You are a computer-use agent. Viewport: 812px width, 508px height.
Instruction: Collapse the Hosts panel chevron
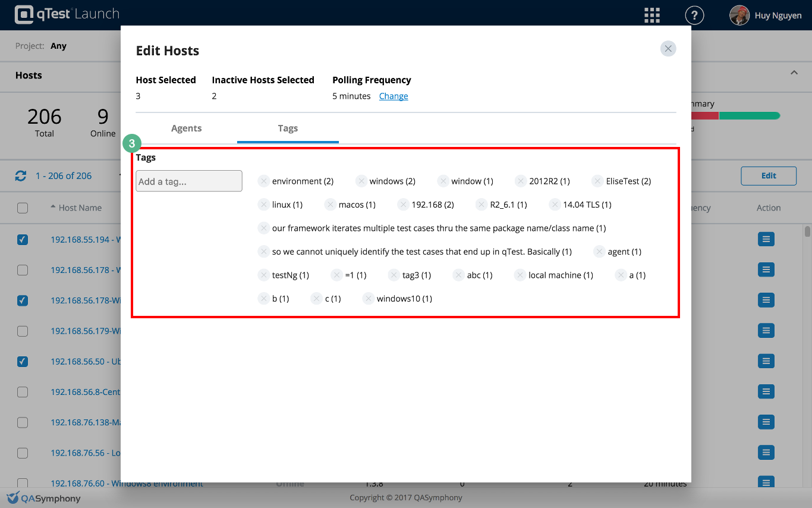tap(794, 73)
